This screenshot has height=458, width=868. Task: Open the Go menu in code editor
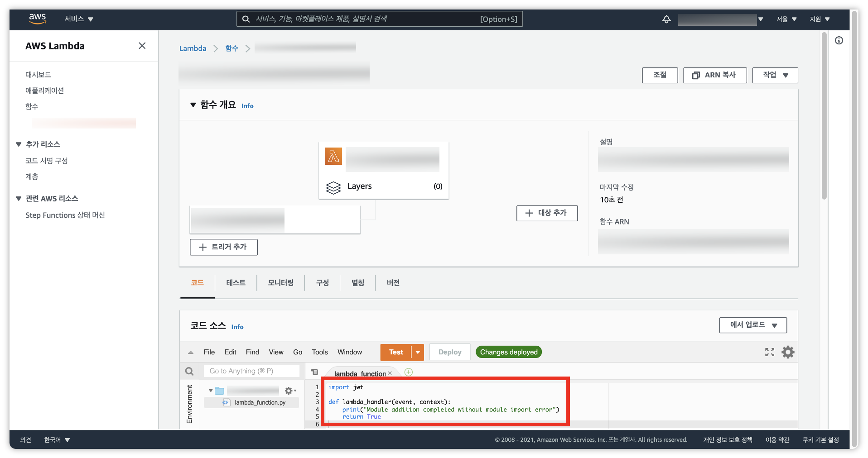pyautogui.click(x=298, y=352)
